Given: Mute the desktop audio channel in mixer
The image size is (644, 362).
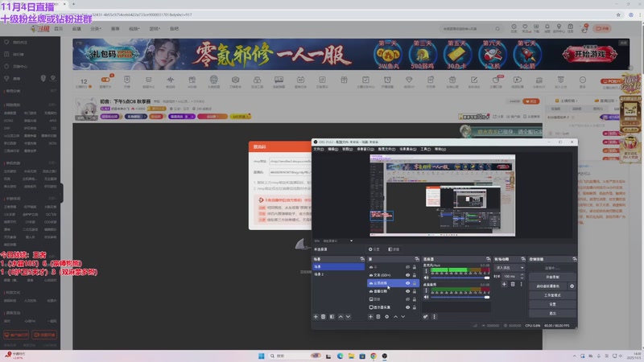Looking at the screenshot, I should (x=427, y=297).
